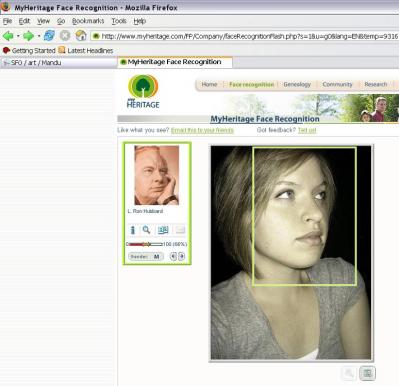Click the Getting Started bookmark icon
399x386 pixels.
tap(6, 50)
